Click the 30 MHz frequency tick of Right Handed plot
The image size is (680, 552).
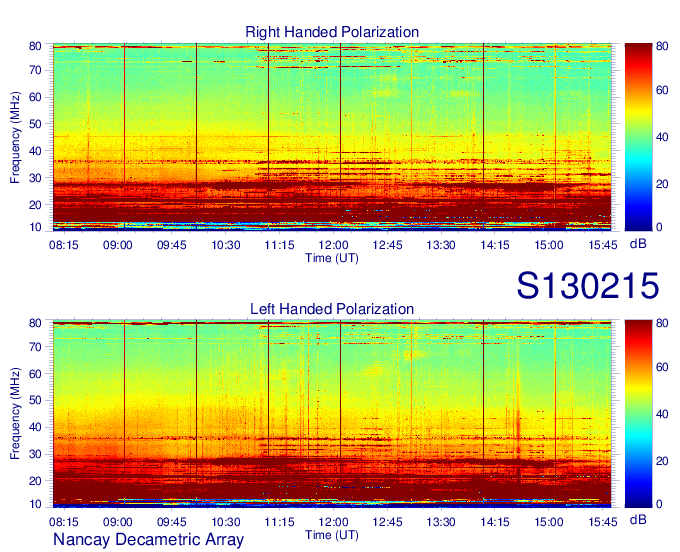[35, 178]
